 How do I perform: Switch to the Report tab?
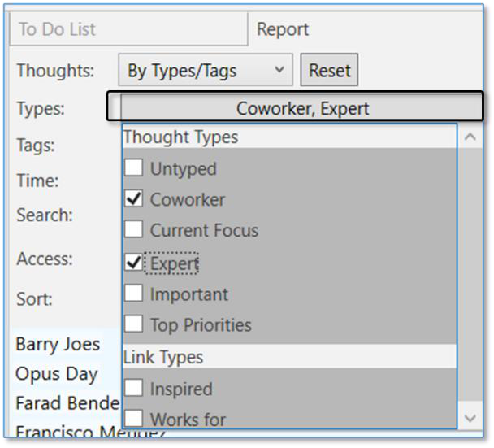tap(283, 30)
